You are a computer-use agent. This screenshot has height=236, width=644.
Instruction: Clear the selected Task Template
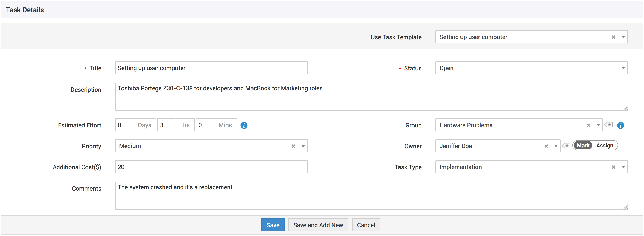click(x=613, y=37)
